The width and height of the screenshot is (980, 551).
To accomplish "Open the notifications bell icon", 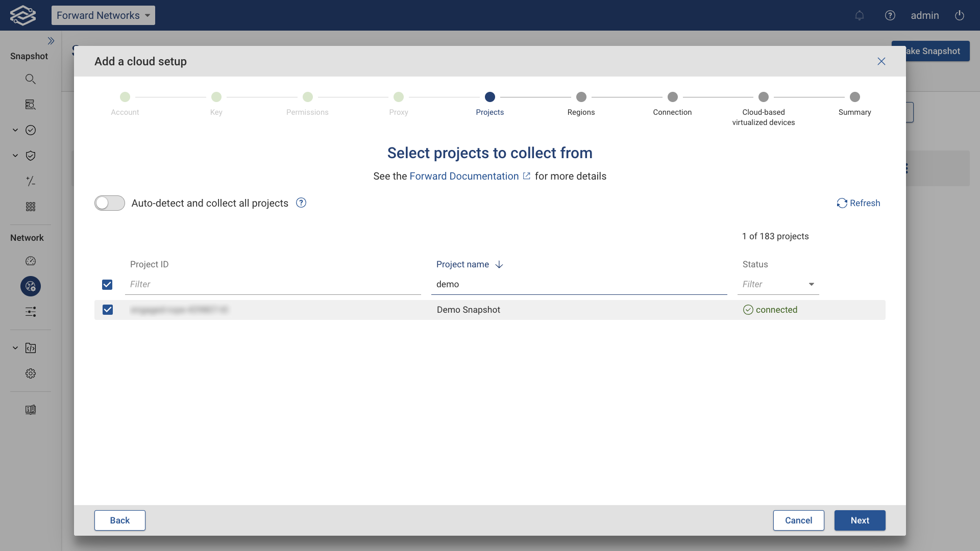I will click(860, 15).
